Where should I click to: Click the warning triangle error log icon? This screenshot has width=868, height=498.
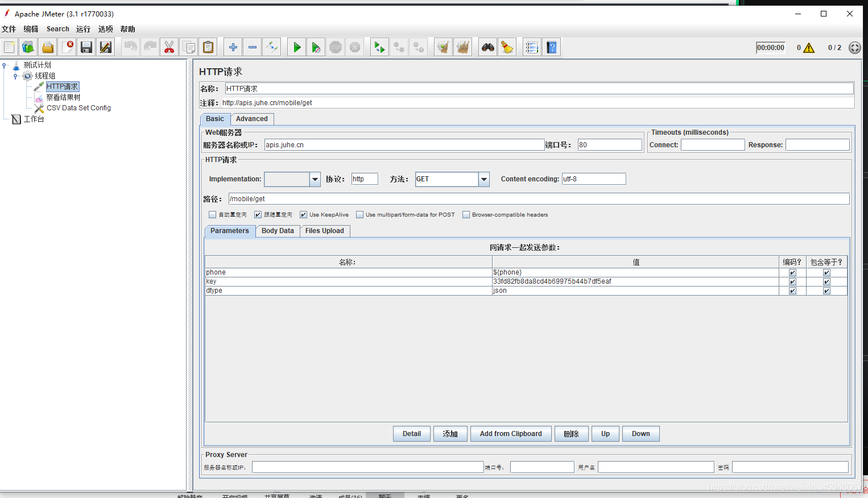click(809, 48)
